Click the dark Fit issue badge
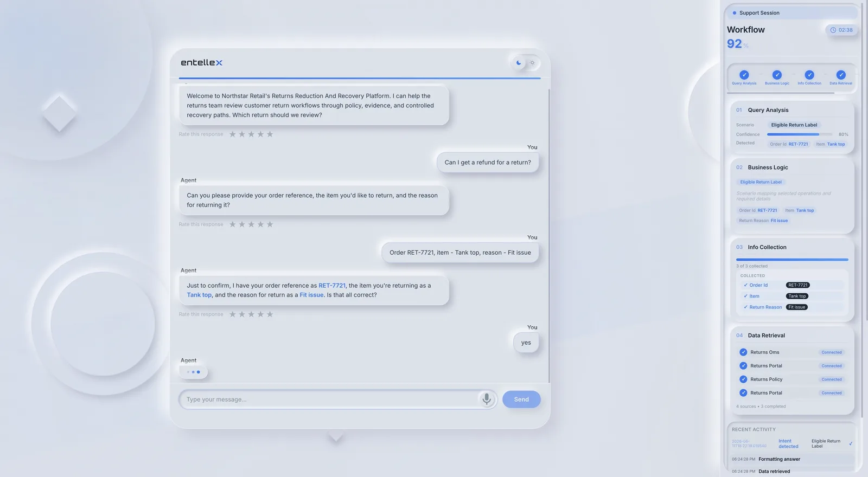The height and width of the screenshot is (477, 868). pyautogui.click(x=796, y=307)
